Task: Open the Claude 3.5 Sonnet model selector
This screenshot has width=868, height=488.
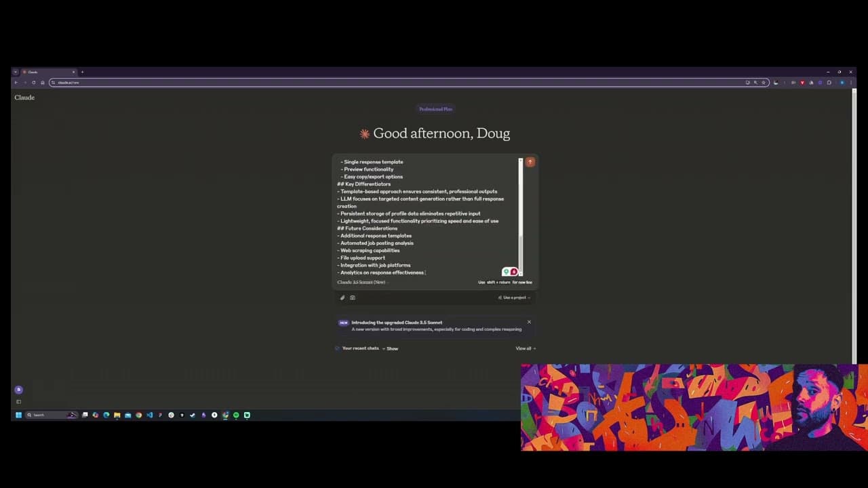Action: point(362,282)
